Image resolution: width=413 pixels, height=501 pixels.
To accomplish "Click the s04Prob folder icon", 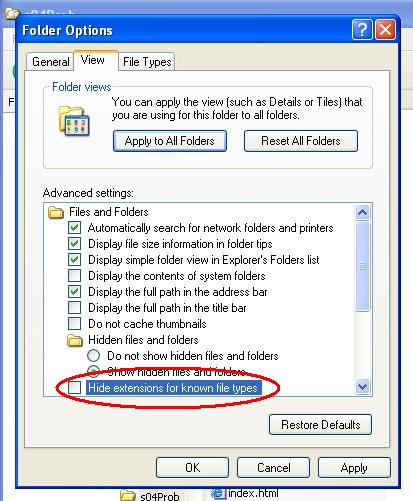I will coord(128,495).
